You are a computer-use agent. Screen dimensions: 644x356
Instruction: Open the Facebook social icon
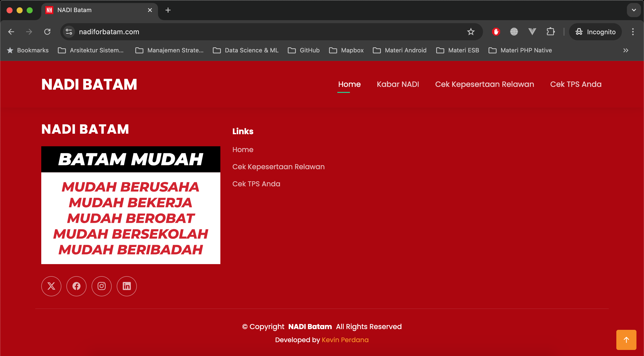76,286
